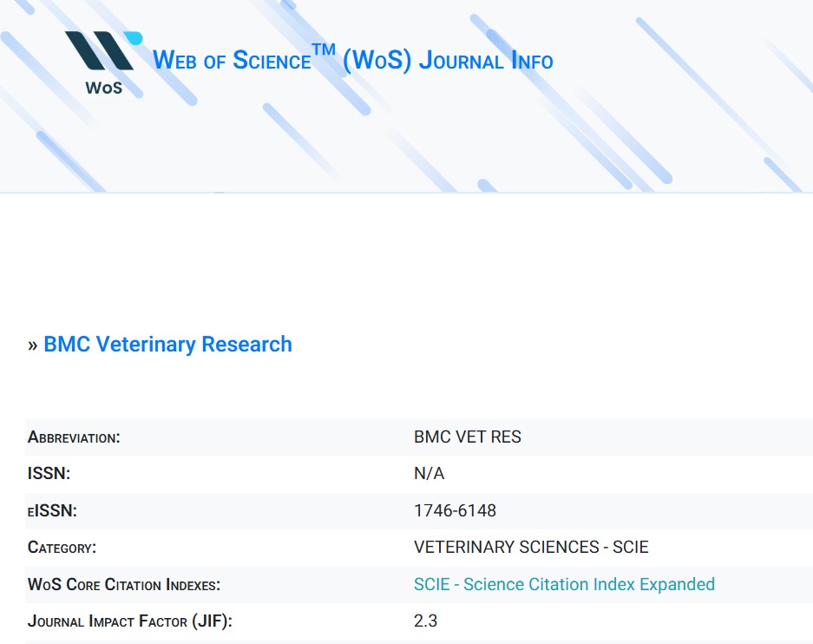
Task: Click the '(WoS)' text in the header title
Action: pos(377,61)
